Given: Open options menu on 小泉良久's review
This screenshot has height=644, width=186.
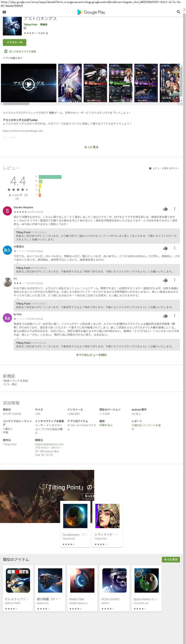Looking at the screenshot, I should (x=174, y=248).
